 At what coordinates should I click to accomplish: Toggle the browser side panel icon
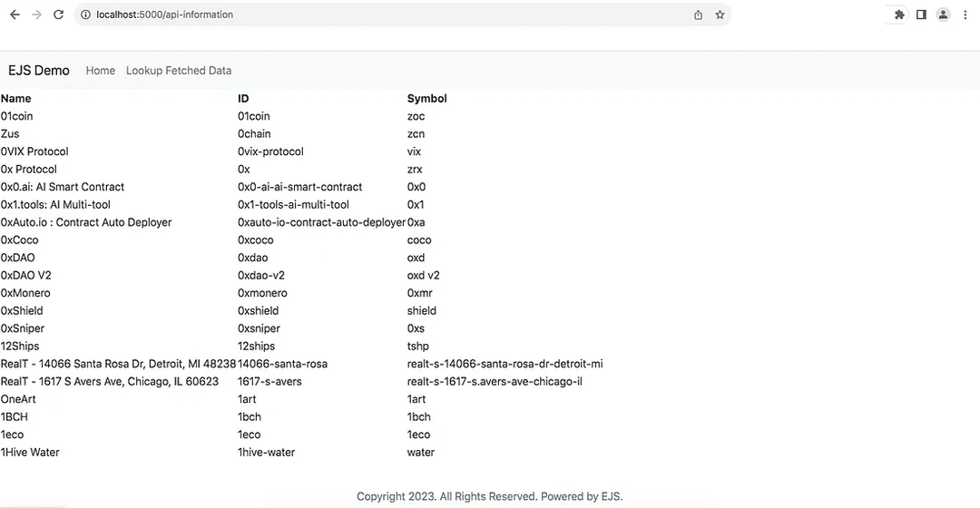[921, 15]
